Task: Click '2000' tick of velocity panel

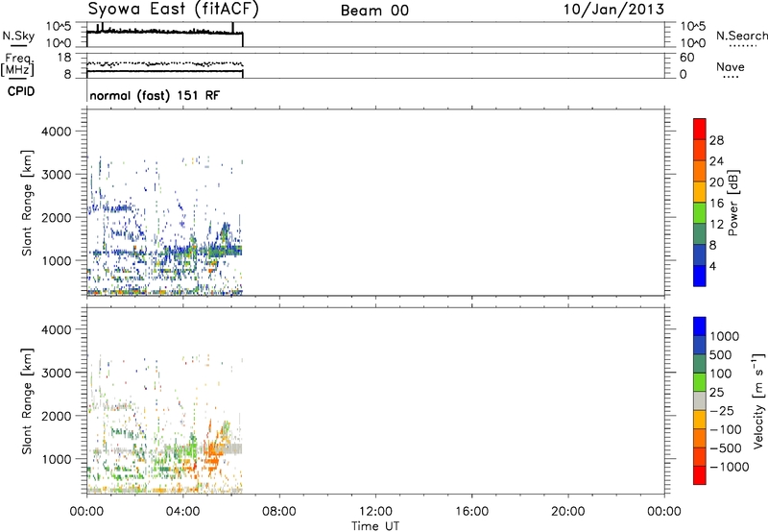Action: [57, 416]
